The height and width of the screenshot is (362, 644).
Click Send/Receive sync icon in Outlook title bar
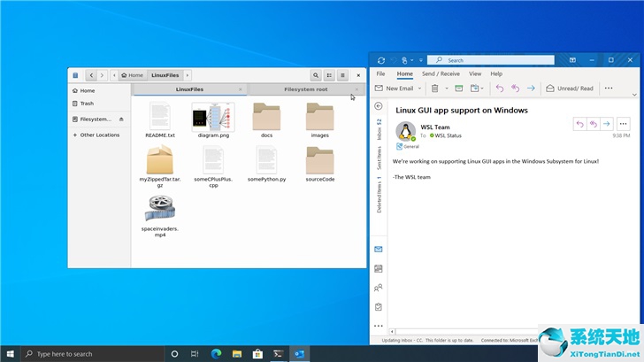coord(381,60)
